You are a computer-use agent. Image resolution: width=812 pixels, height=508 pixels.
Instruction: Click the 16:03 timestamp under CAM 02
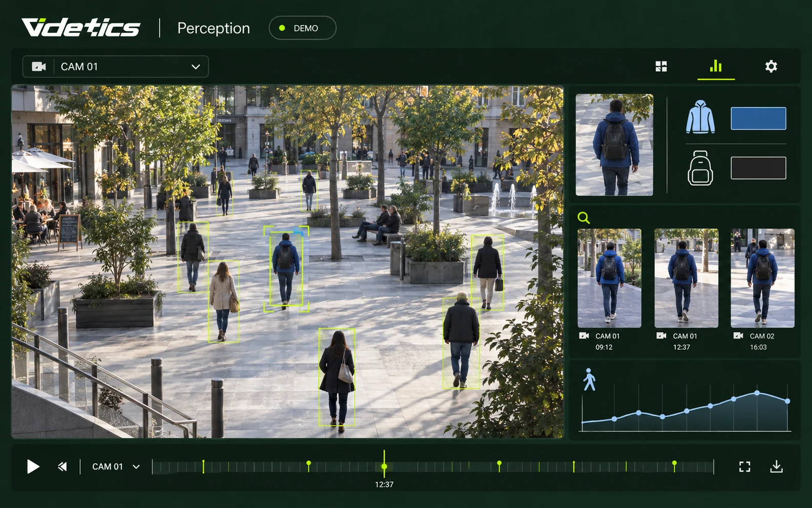(758, 347)
